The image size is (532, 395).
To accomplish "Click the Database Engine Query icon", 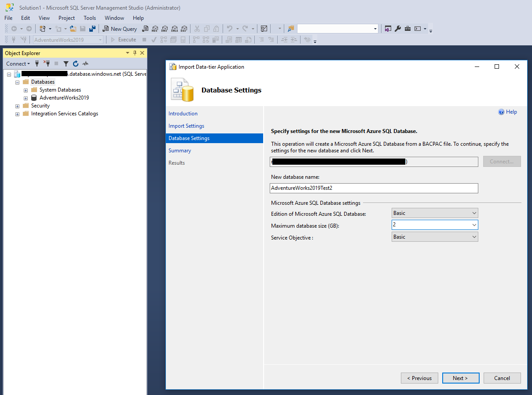I will [145, 29].
